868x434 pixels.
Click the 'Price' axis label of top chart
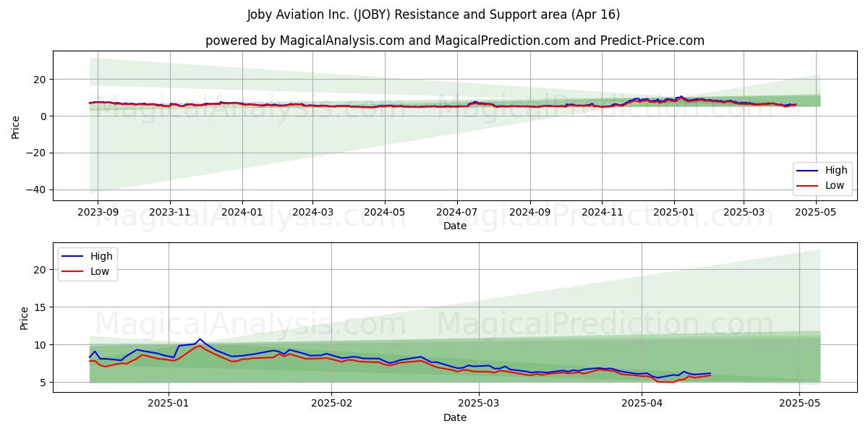pos(16,125)
